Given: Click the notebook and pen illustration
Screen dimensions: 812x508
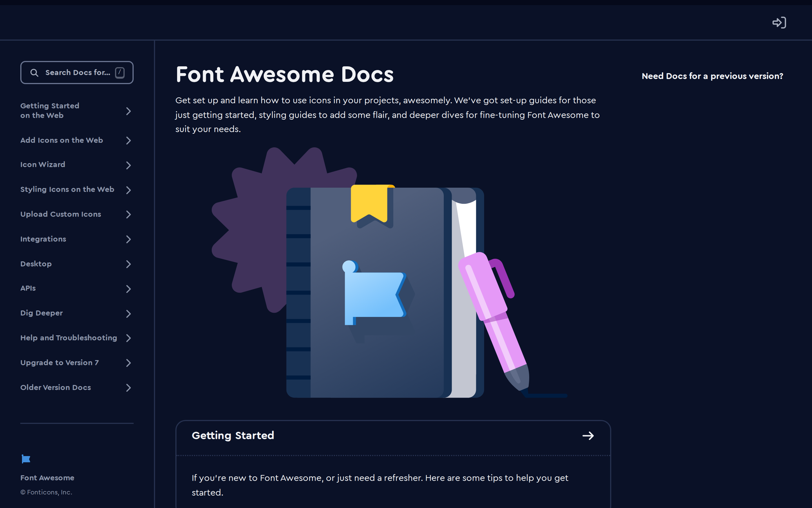Looking at the screenshot, I should (389, 273).
